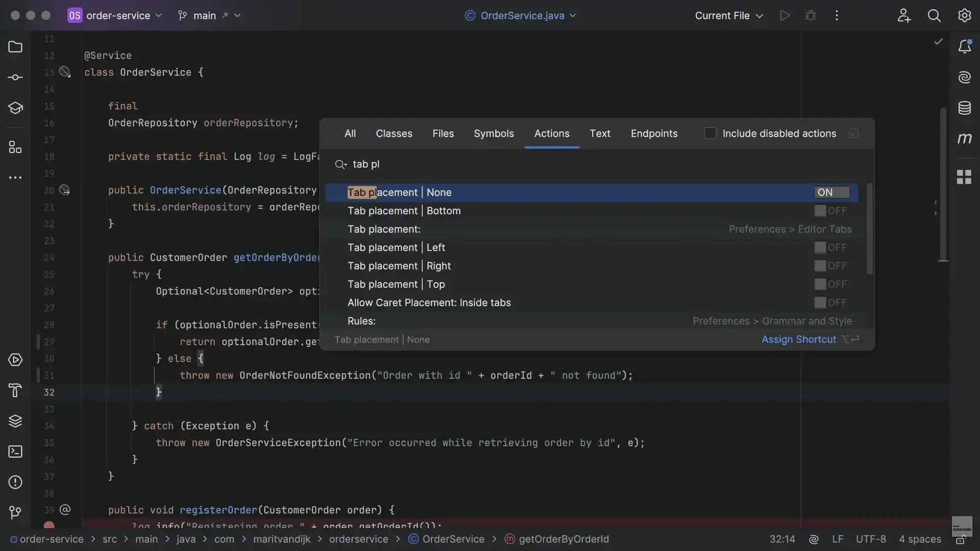
Task: Open the Git tool window icon
Action: (x=15, y=512)
